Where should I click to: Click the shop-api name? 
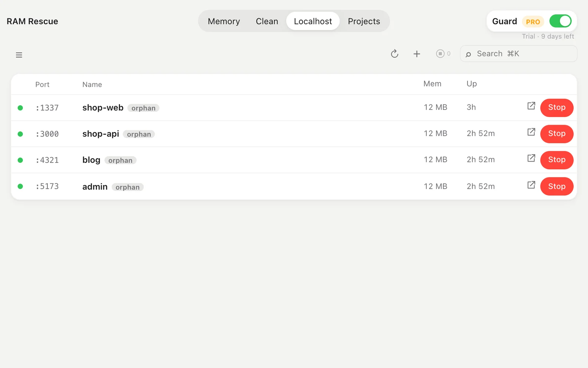101,134
